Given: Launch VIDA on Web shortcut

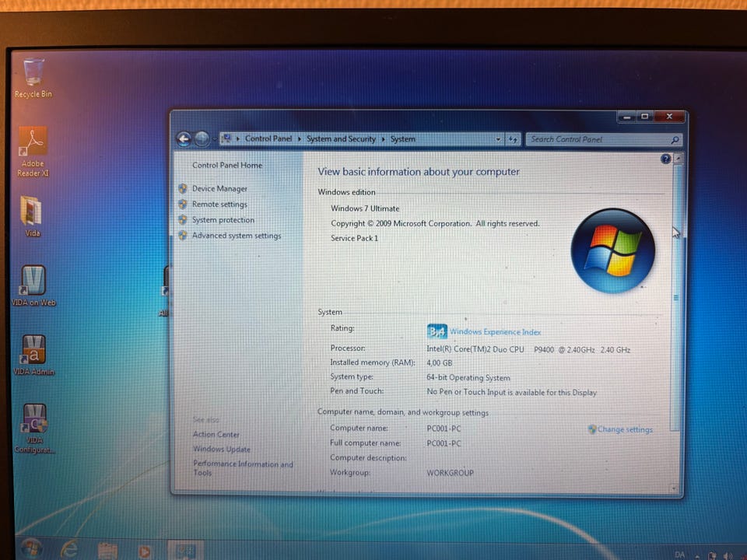Looking at the screenshot, I should click(x=33, y=285).
